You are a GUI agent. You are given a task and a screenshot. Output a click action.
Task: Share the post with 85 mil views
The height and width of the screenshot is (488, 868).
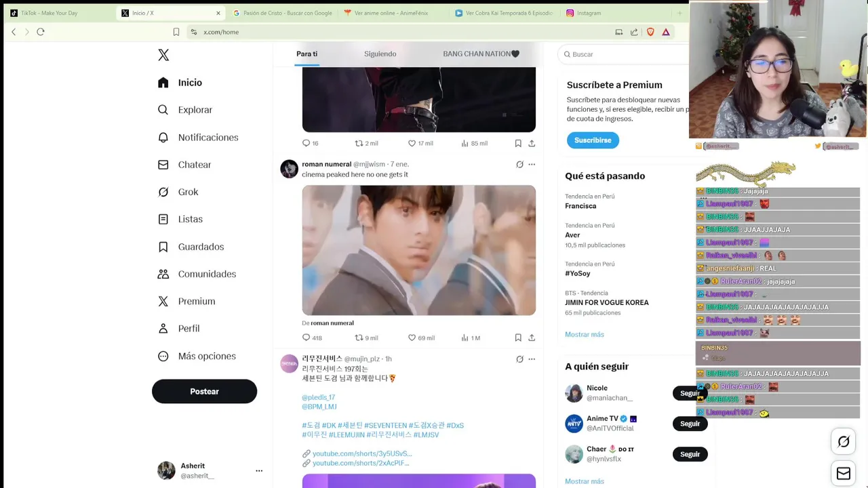click(532, 143)
